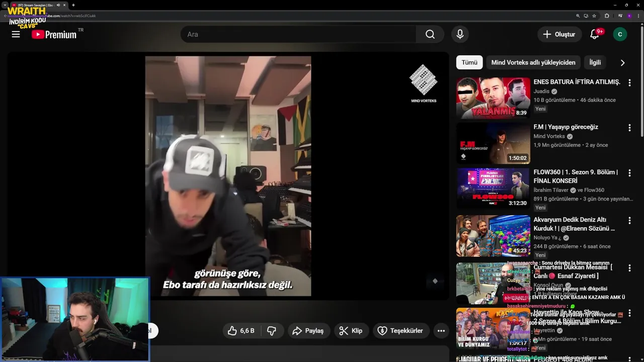Click the Oluştur create button
Viewport: 644px width, 362px height.
558,34
